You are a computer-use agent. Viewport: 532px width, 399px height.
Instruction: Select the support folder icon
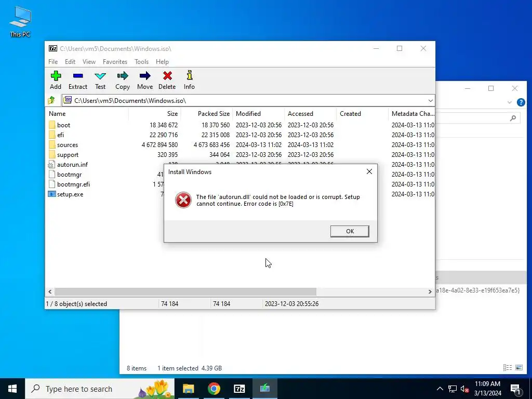click(x=51, y=154)
